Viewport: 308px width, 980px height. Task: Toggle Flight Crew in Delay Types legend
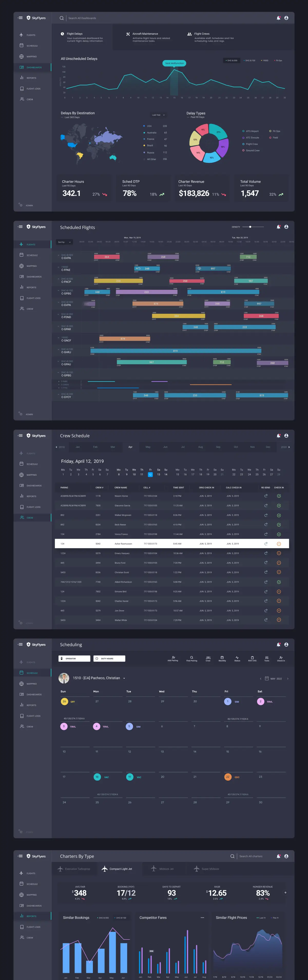[x=250, y=144]
